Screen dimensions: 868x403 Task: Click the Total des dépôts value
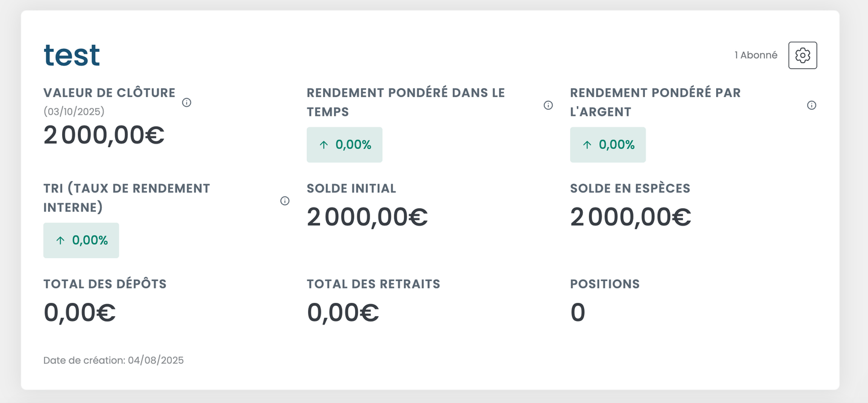click(x=80, y=313)
